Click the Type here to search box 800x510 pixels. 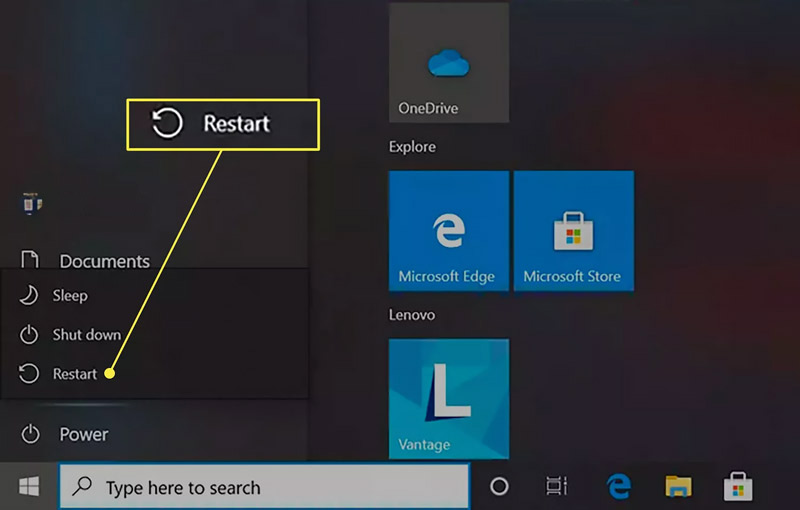coord(264,487)
